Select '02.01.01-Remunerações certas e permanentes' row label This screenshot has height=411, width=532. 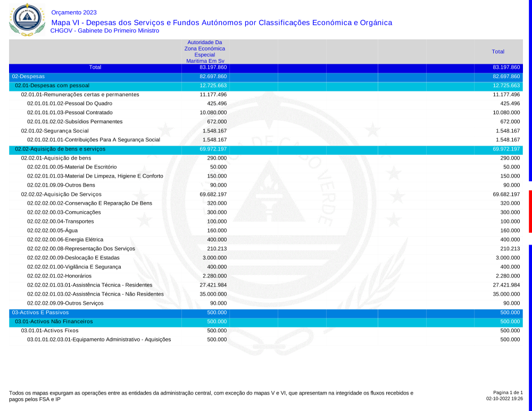(x=80, y=95)
